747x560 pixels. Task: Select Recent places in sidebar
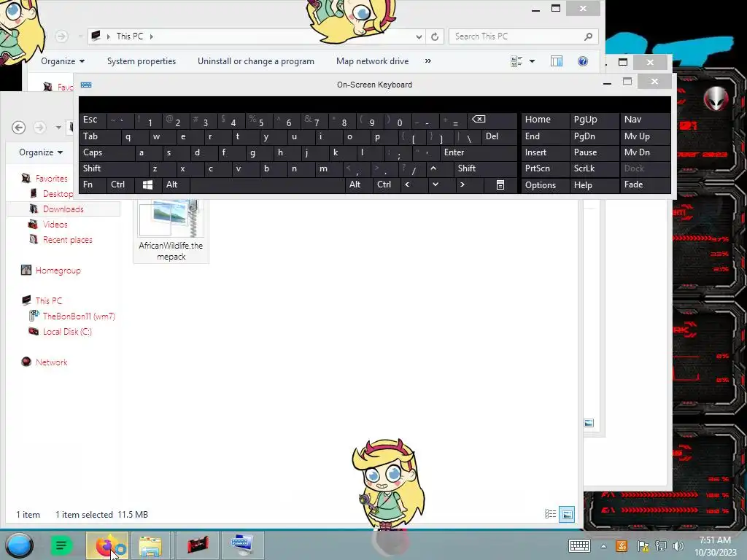click(x=68, y=239)
